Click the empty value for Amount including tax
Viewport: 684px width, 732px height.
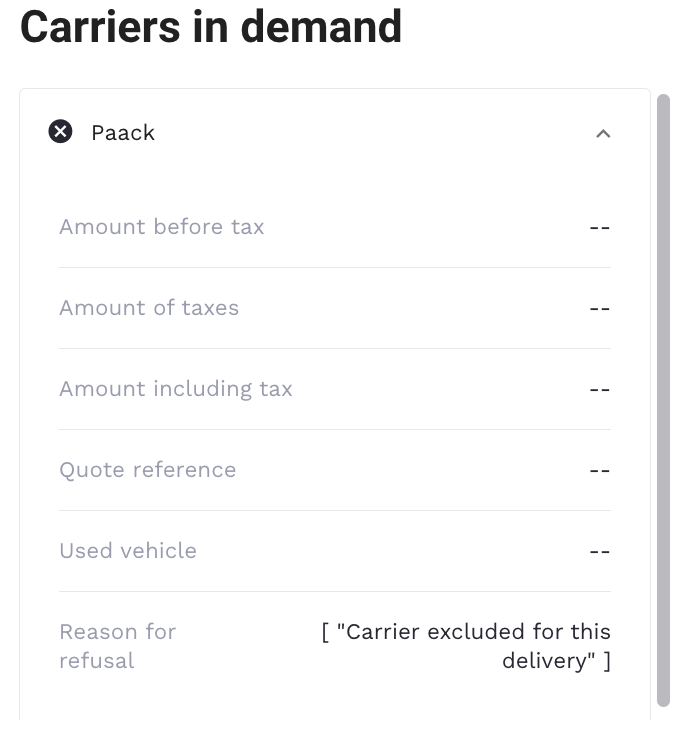point(599,389)
